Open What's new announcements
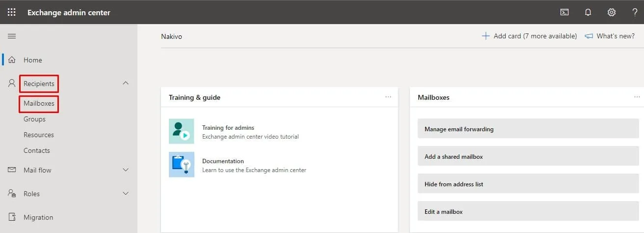 point(610,36)
